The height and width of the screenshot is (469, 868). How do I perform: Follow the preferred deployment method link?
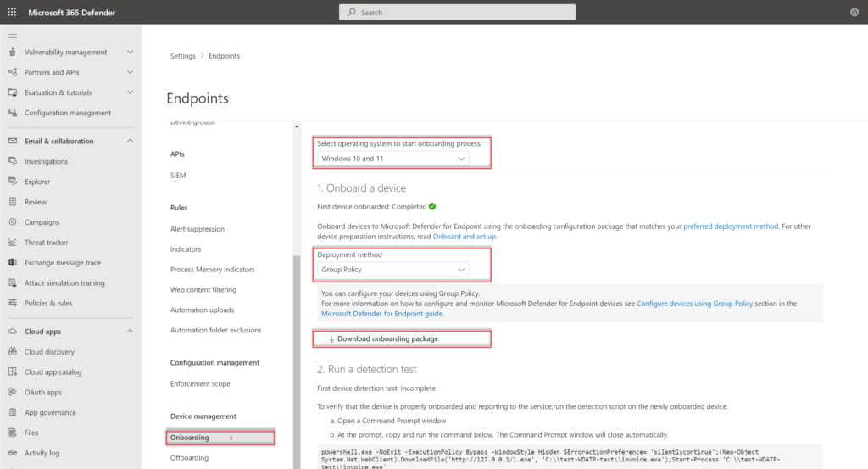pyautogui.click(x=731, y=226)
